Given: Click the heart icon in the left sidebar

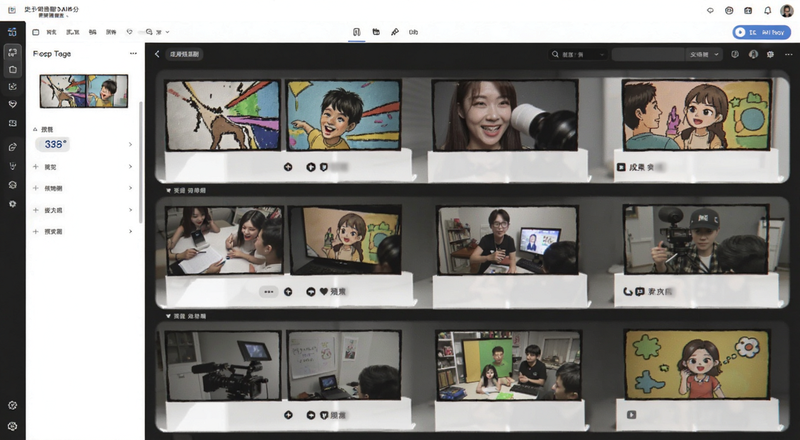Looking at the screenshot, I should pos(13,104).
